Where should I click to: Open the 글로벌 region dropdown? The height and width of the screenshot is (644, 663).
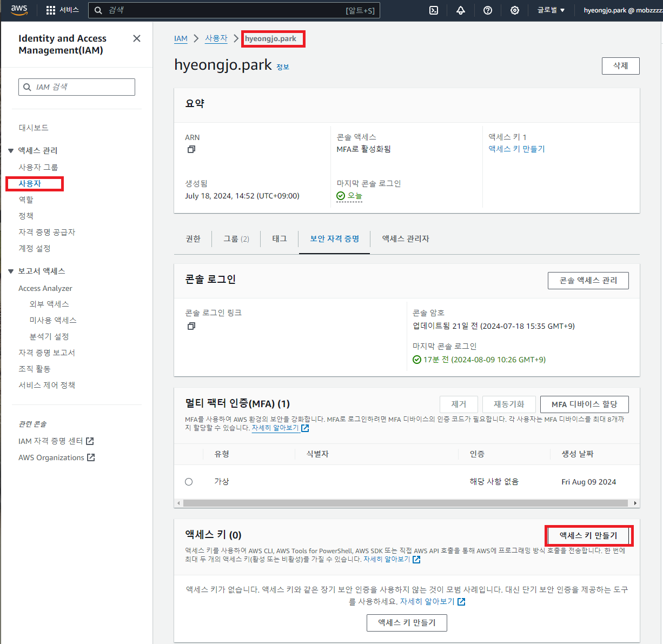click(551, 10)
